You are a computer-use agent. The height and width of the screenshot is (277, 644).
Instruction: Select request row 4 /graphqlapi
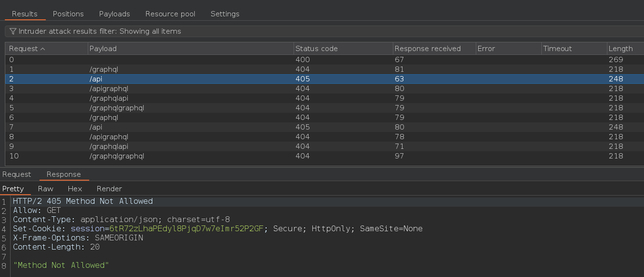pyautogui.click(x=324, y=98)
